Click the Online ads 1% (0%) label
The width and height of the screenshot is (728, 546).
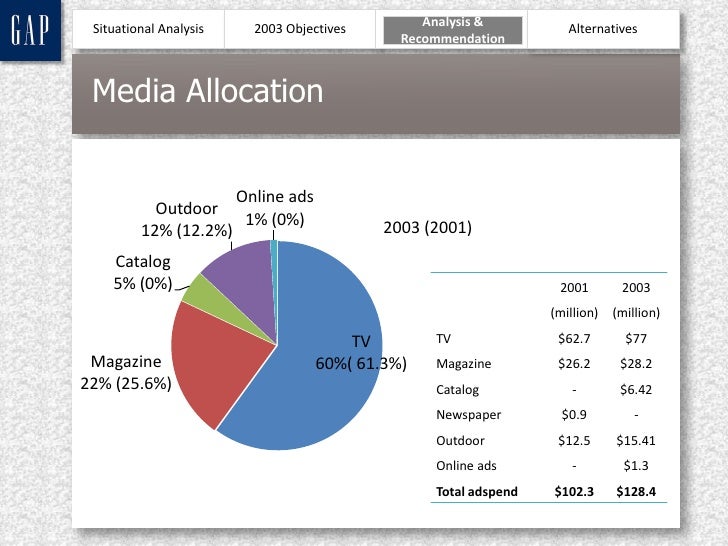click(275, 208)
